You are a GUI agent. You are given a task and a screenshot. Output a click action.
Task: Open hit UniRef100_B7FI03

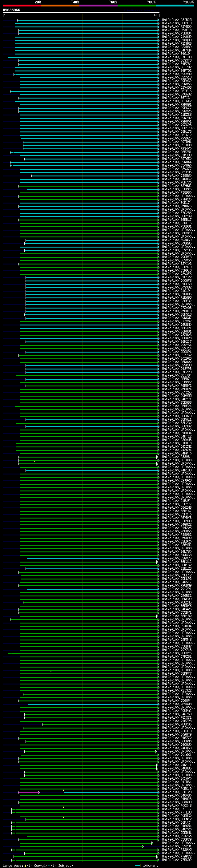[x=176, y=57]
